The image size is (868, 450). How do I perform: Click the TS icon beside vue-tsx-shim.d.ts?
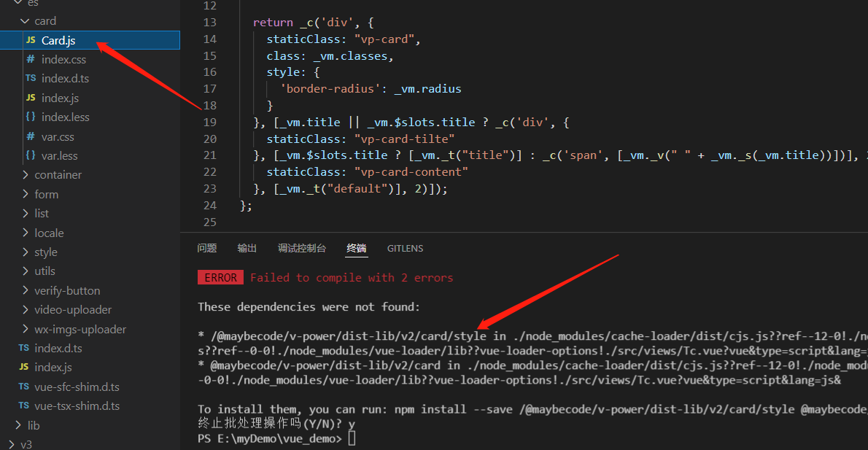(x=24, y=406)
